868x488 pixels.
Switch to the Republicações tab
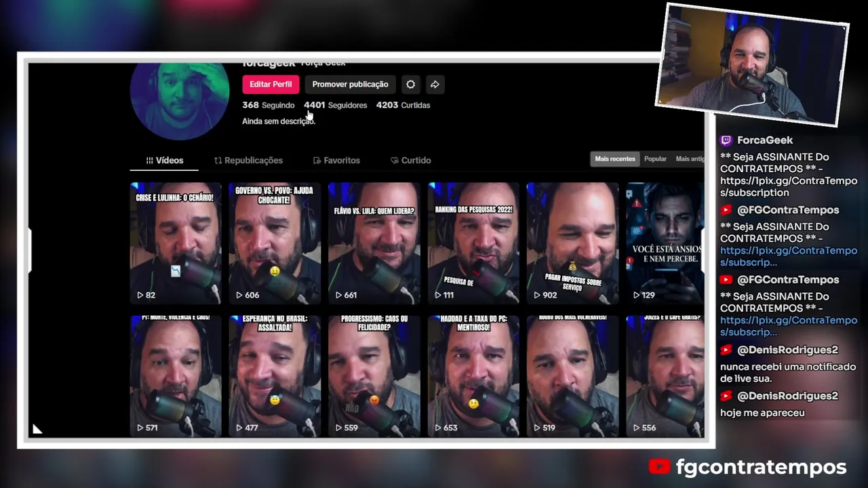pos(248,161)
